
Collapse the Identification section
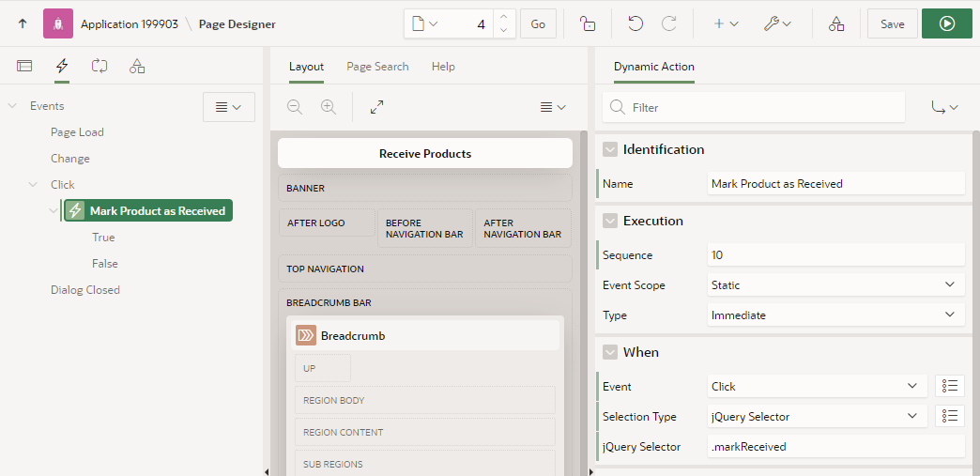click(x=609, y=149)
